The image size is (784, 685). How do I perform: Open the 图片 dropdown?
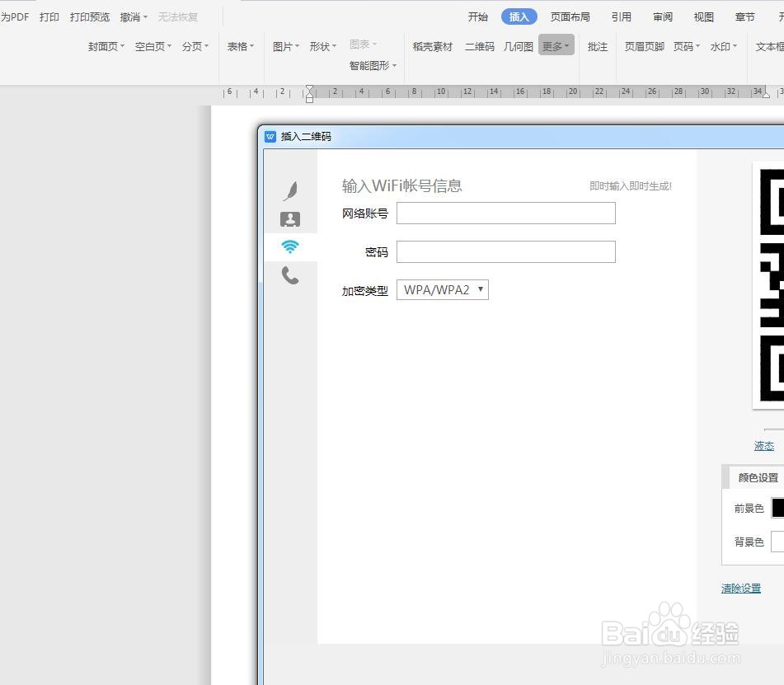click(286, 46)
